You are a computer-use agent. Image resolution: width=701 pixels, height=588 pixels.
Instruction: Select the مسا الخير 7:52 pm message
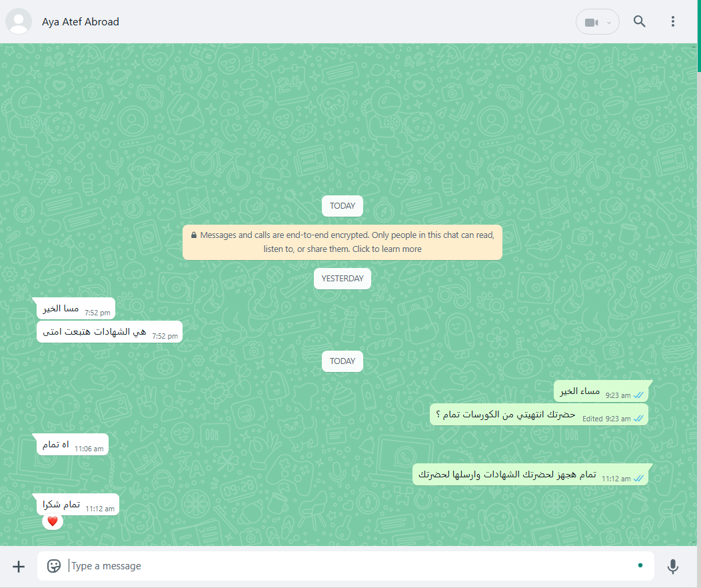(76, 309)
